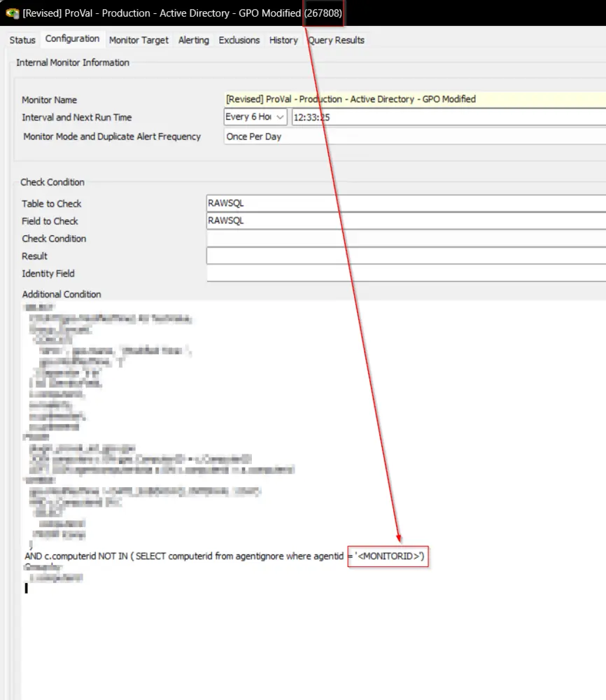Open the Monitor Target tab

139,40
